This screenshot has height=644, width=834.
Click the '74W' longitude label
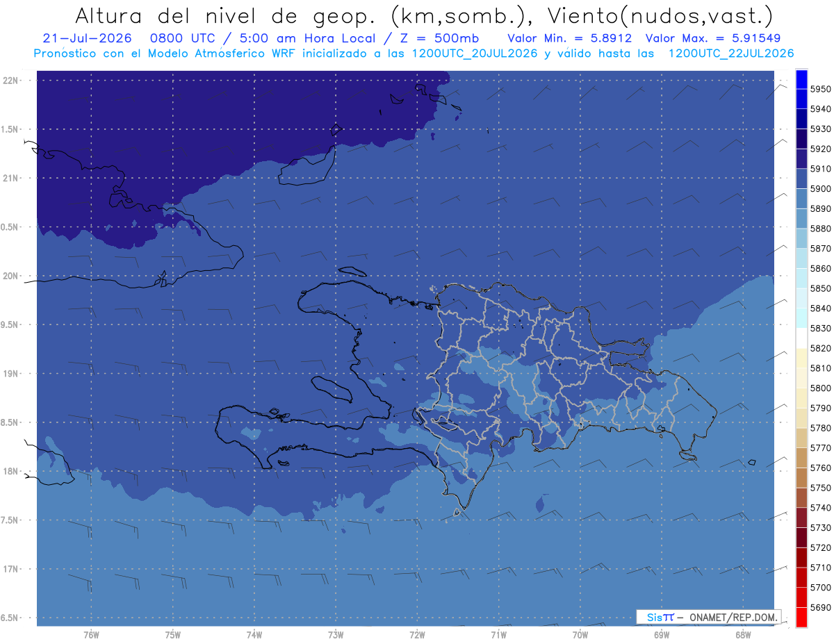point(254,635)
